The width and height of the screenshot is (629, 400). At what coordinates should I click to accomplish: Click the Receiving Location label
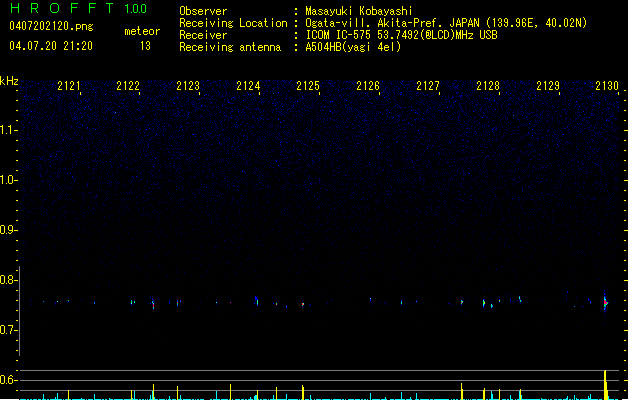[233, 23]
